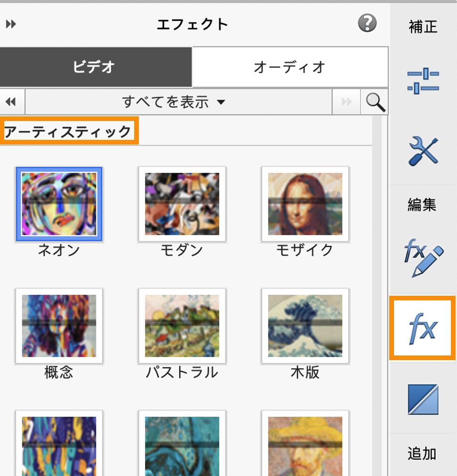Go to previous effect category
Viewport: 457px width, 476px height.
pyautogui.click(x=12, y=102)
